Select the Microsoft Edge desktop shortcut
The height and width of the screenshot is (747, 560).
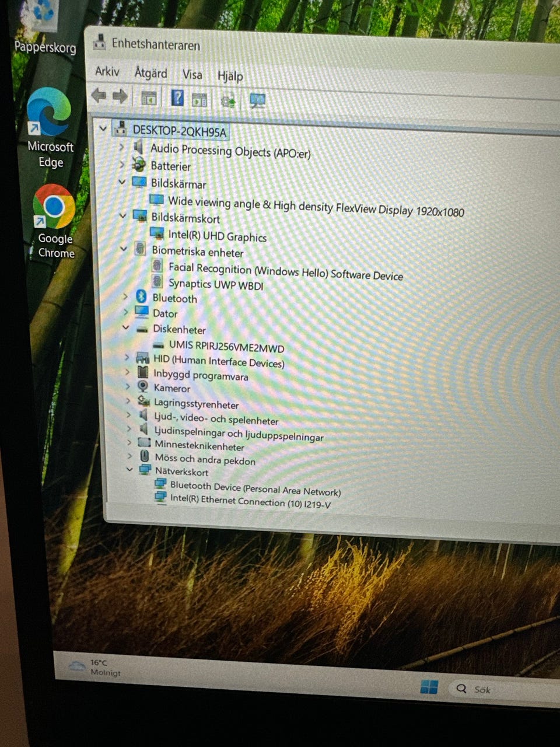(50, 128)
